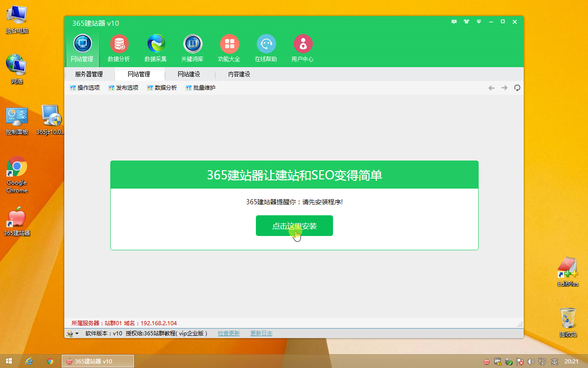This screenshot has width=588, height=368.
Task: Click the safely remove hardware tray icon
Action: 509,362
